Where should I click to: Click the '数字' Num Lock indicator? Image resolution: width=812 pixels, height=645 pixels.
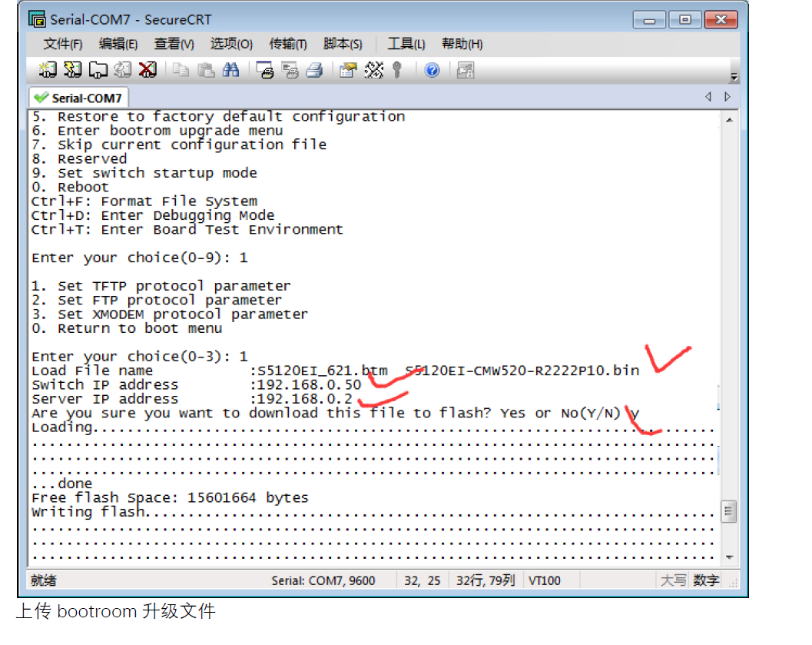click(706, 580)
